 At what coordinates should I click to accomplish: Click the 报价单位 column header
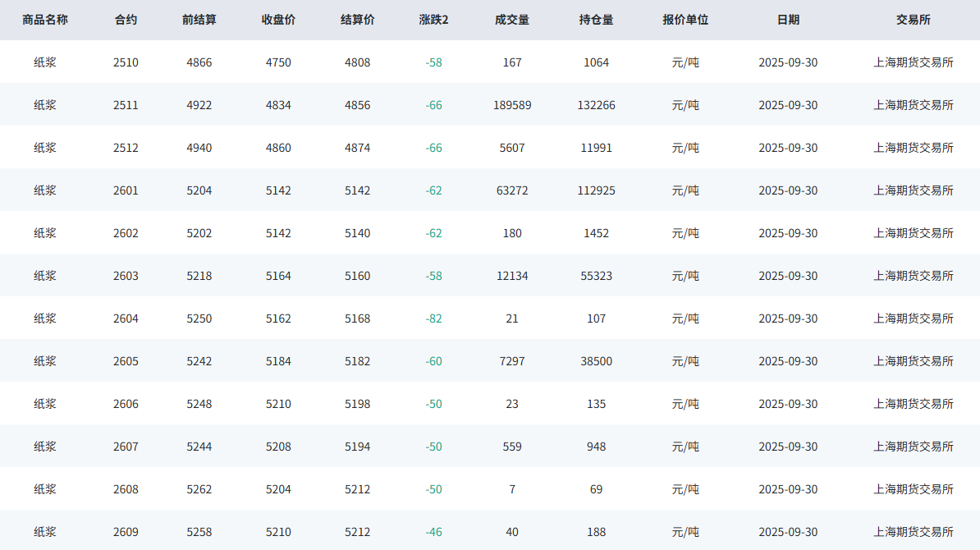pos(685,20)
